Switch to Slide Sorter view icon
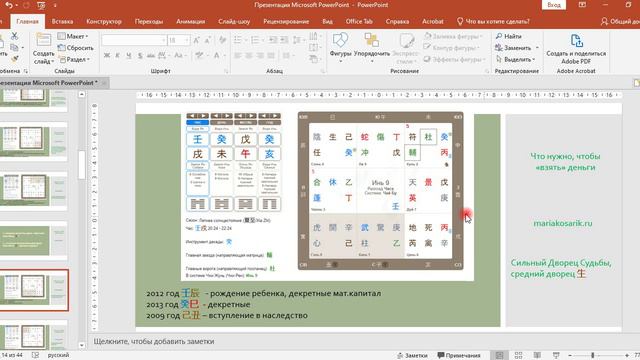 pyautogui.click(x=518, y=355)
